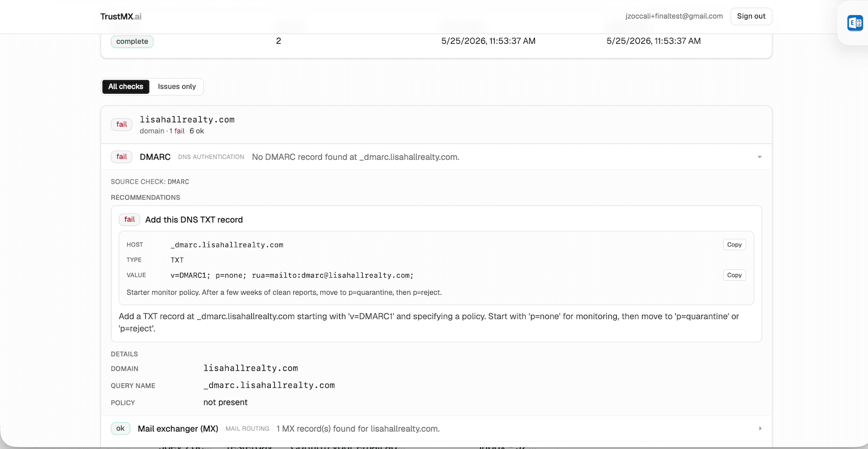Click the MAIL ROUTING label

pyautogui.click(x=247, y=429)
